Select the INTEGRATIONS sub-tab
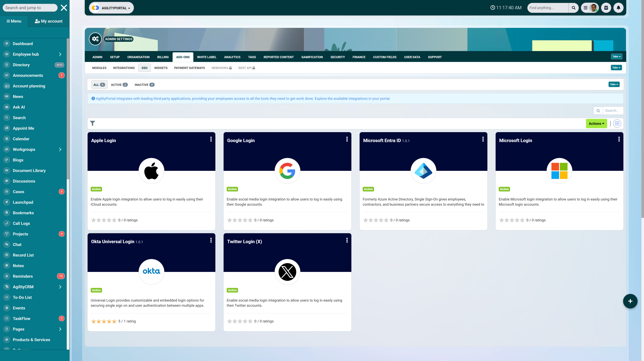The image size is (644, 361). pyautogui.click(x=124, y=68)
